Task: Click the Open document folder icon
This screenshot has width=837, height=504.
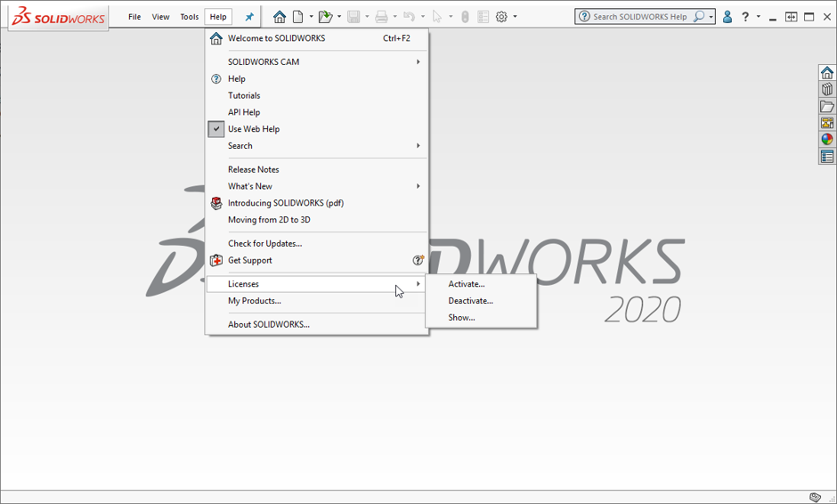Action: point(325,17)
